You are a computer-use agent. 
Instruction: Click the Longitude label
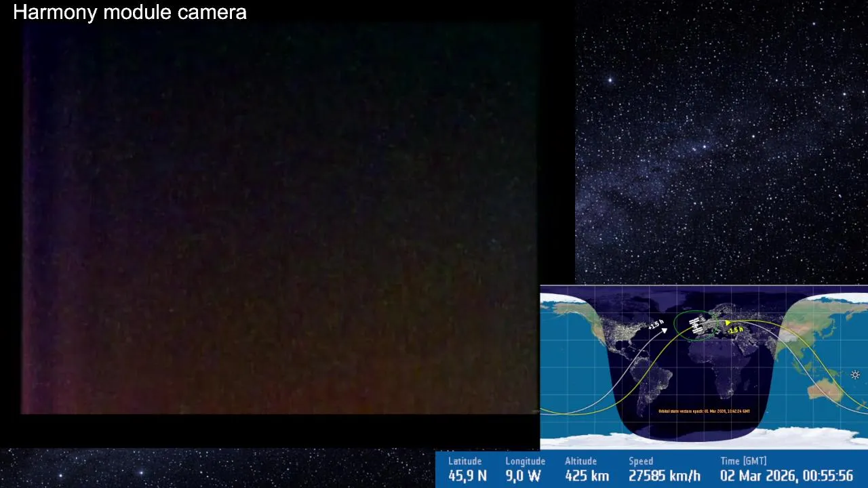525,462
